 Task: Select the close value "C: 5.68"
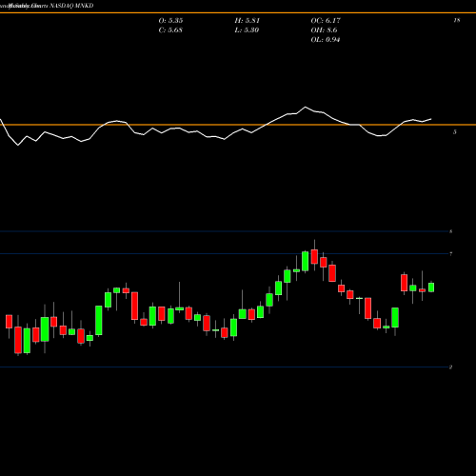[x=170, y=30]
